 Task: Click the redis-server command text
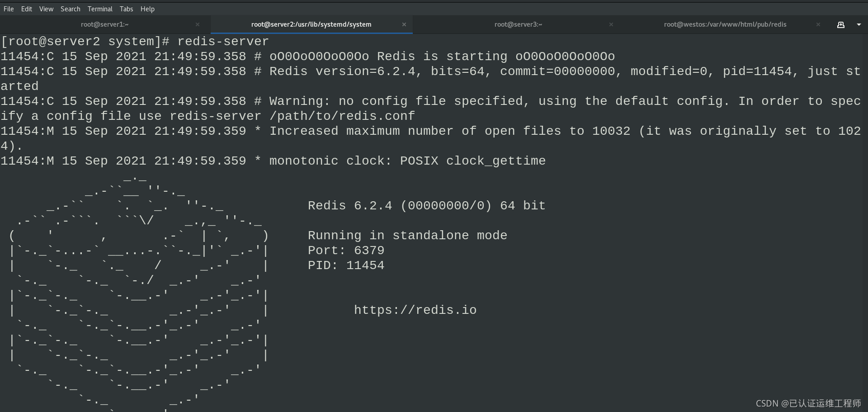pyautogui.click(x=223, y=41)
